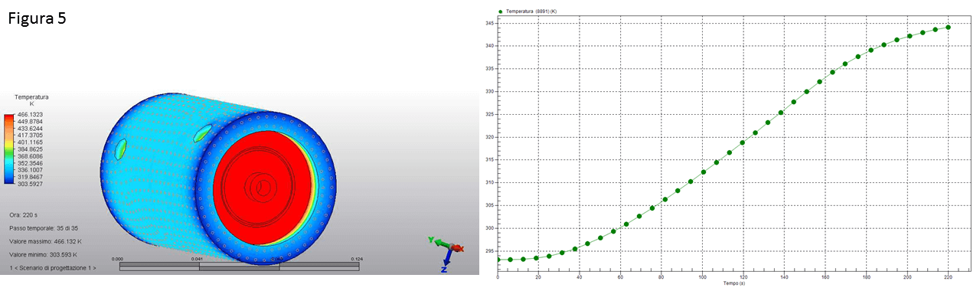Click the Scenario di progettazione 1 label
The height and width of the screenshot is (291, 980).
point(53,268)
